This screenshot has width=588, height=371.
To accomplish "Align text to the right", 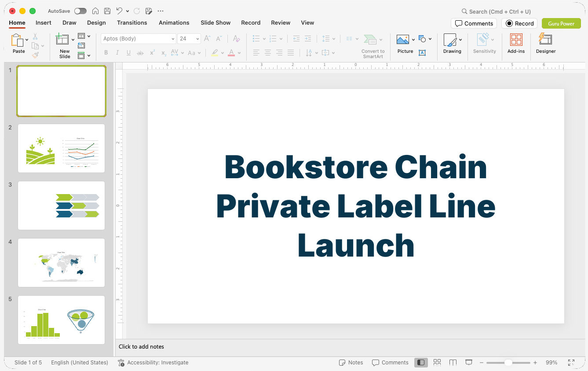I will click(x=279, y=53).
